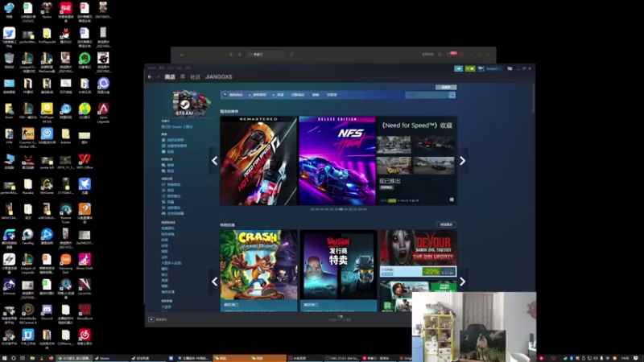Screen dimensions: 644x362
Task: Open the FaceRig desktop icon
Action: (x=28, y=237)
